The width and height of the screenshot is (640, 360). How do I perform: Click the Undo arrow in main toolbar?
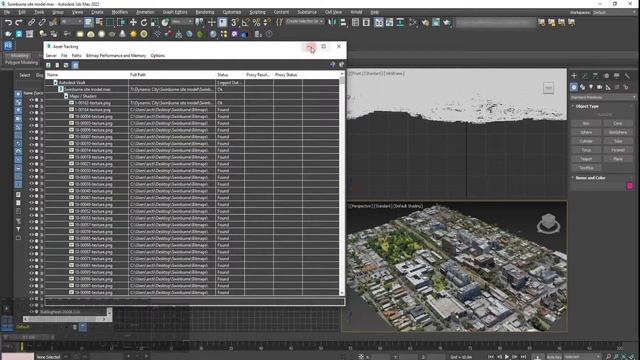(x=8, y=22)
